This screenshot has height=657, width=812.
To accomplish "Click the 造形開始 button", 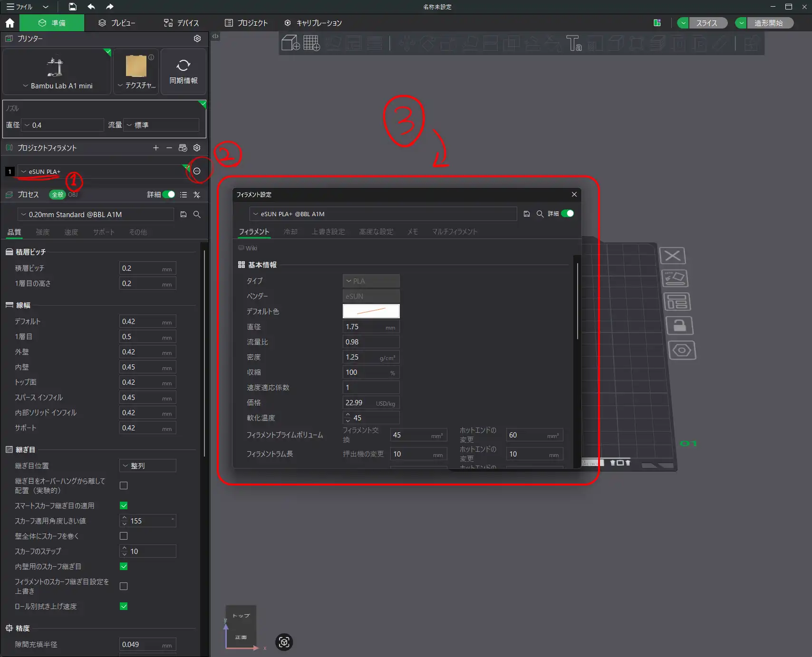I will tap(768, 23).
